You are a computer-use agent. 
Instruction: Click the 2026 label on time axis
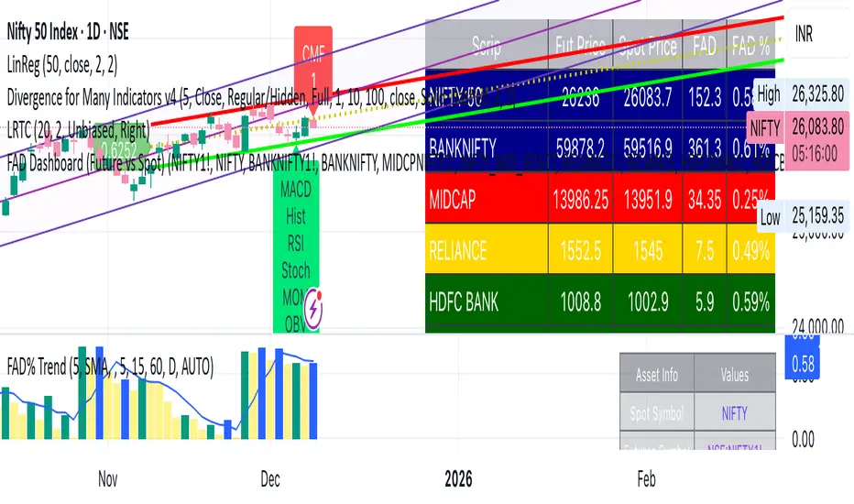click(x=458, y=479)
